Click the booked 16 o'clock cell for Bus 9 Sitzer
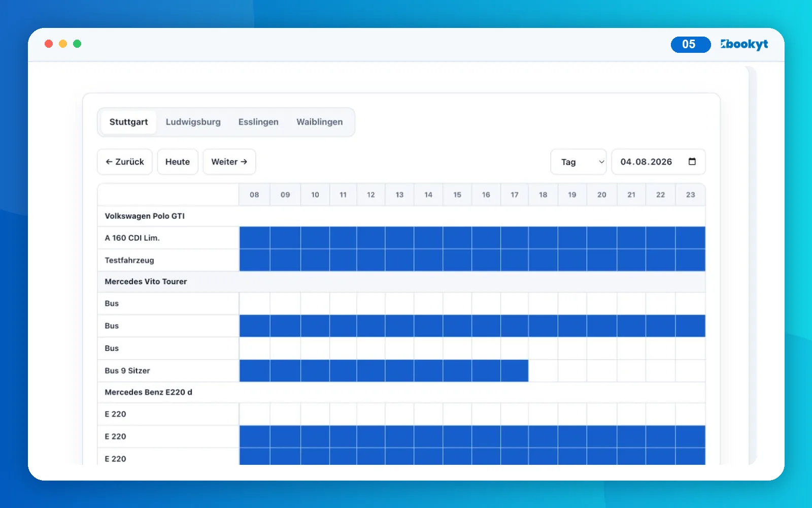 [x=486, y=371]
